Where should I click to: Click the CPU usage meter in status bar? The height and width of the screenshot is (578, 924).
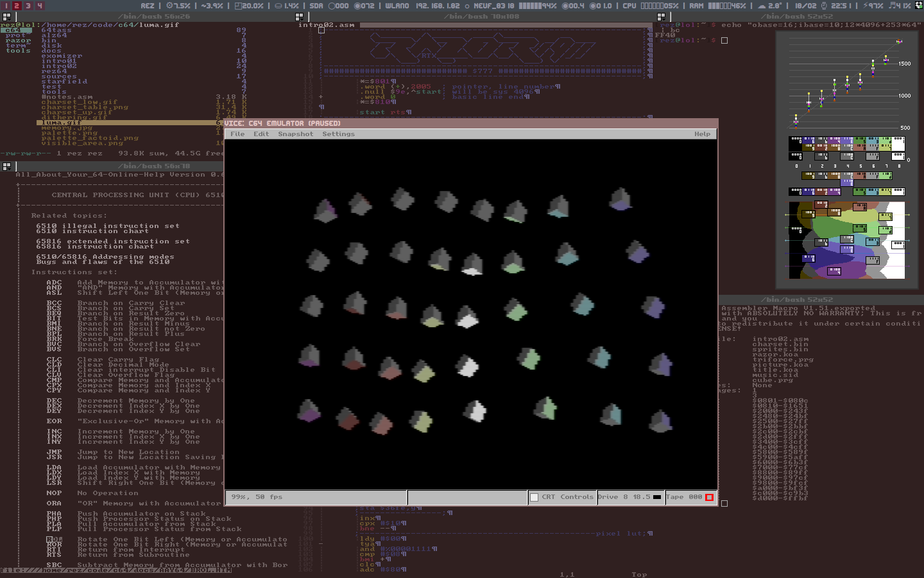651,6
